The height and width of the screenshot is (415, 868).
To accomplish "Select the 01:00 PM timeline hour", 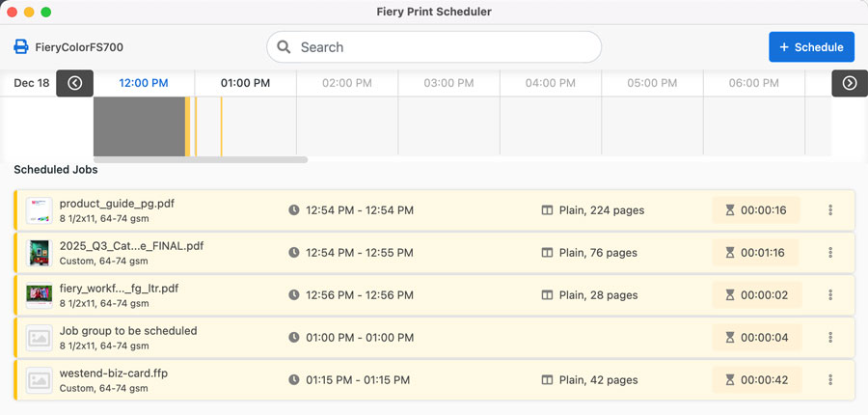I will (245, 83).
